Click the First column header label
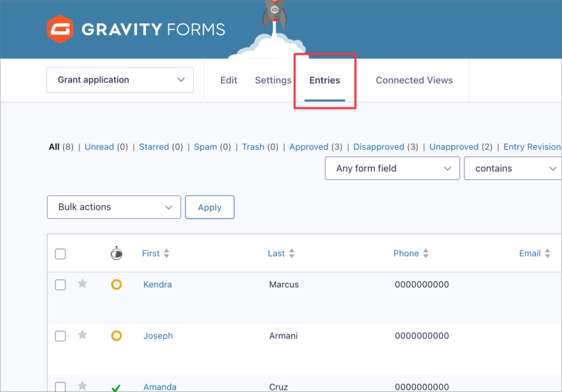 (x=150, y=253)
